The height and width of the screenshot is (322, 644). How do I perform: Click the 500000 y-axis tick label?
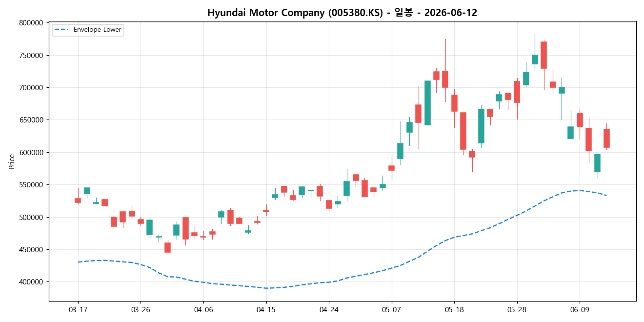tap(31, 217)
